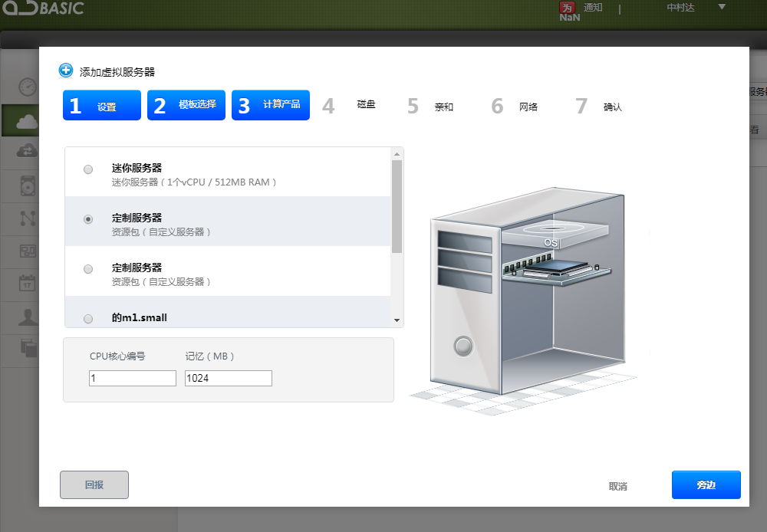Click the cloud sync arrows sidebar icon
The height and width of the screenshot is (532, 767).
[28, 152]
